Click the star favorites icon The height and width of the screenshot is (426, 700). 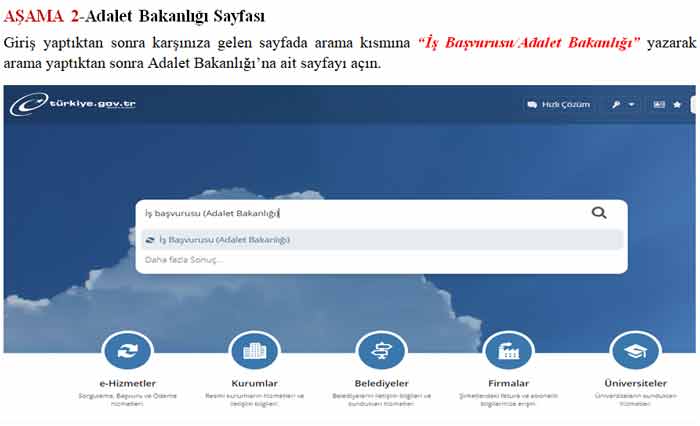coord(677,104)
